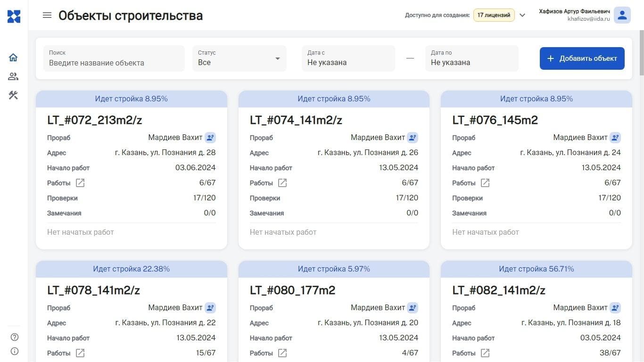Open the LT_#080_177m2 object title
Image resolution: width=644 pixels, height=362 pixels.
tap(292, 290)
